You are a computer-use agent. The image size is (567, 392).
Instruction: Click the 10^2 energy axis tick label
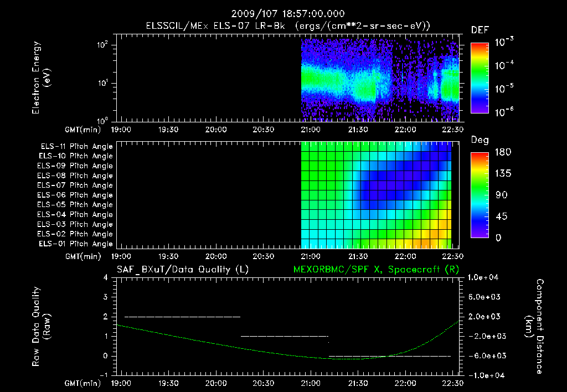coord(102,45)
